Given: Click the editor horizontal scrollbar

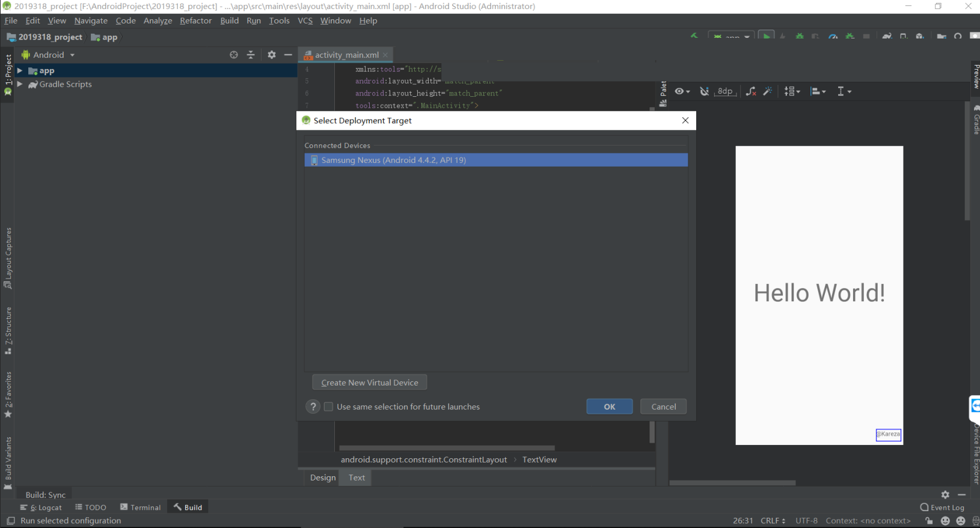Looking at the screenshot, I should 447,448.
